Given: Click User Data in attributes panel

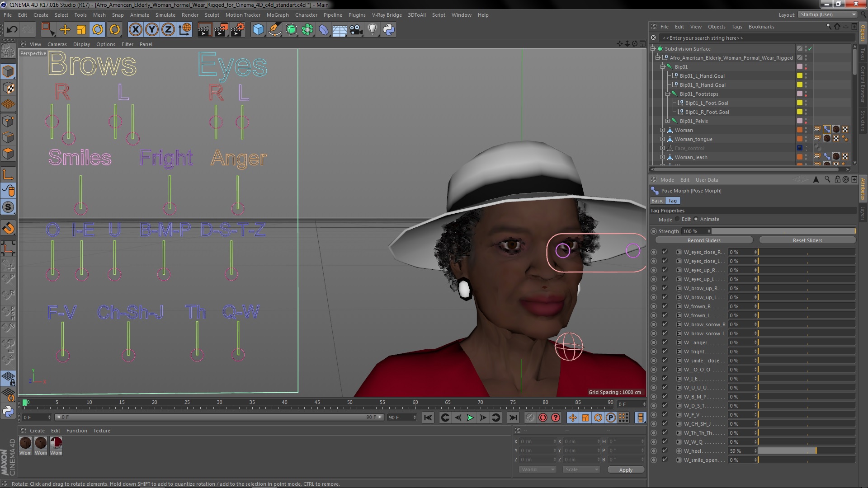Looking at the screenshot, I should (x=707, y=180).
